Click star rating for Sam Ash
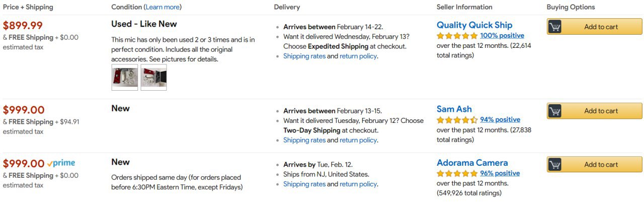 [457, 120]
